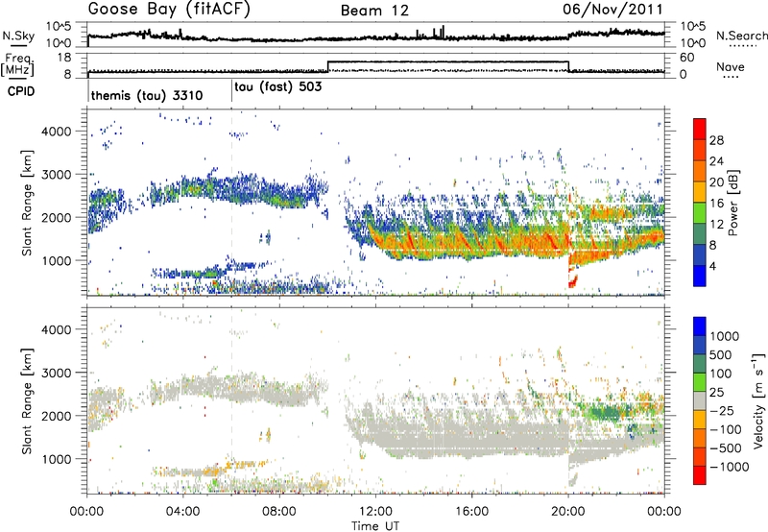Screen dimensions: 768x532
Task: Select the '04:00' time tick label
Action: [183, 511]
